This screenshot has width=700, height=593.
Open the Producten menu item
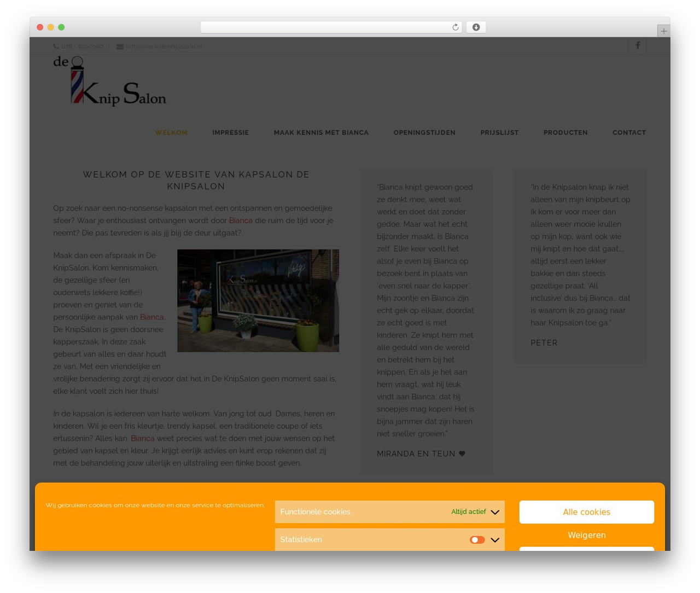(565, 132)
